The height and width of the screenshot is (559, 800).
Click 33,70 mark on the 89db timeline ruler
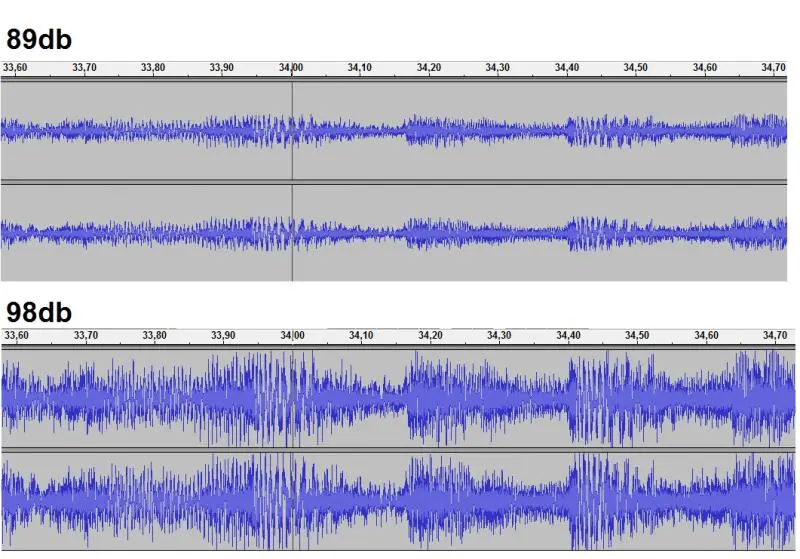pyautogui.click(x=85, y=68)
